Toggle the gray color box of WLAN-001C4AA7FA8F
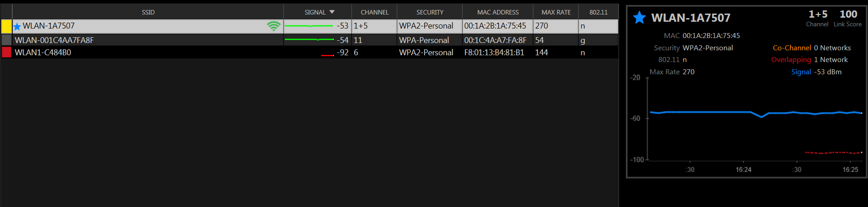 click(6, 40)
